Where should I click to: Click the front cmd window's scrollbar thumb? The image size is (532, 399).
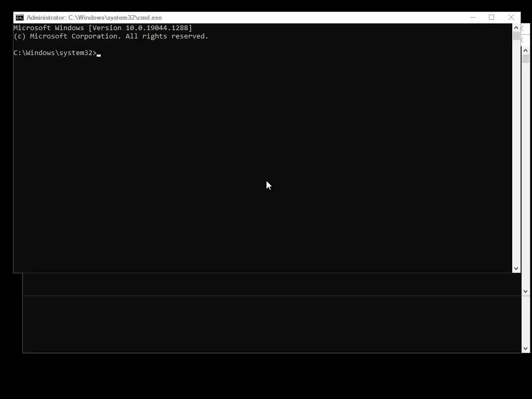[x=516, y=36]
